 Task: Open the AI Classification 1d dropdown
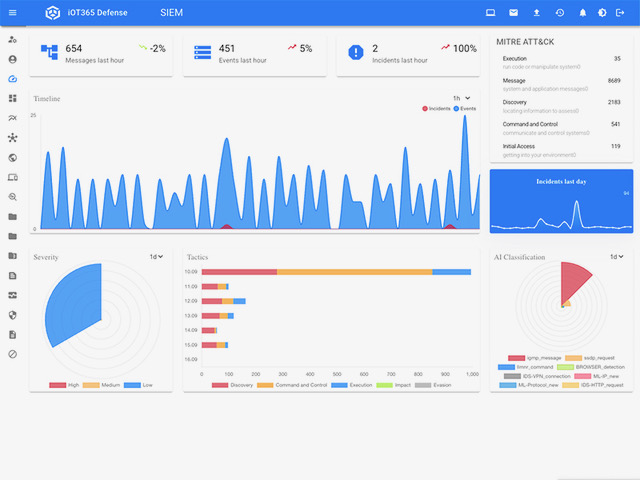point(616,257)
